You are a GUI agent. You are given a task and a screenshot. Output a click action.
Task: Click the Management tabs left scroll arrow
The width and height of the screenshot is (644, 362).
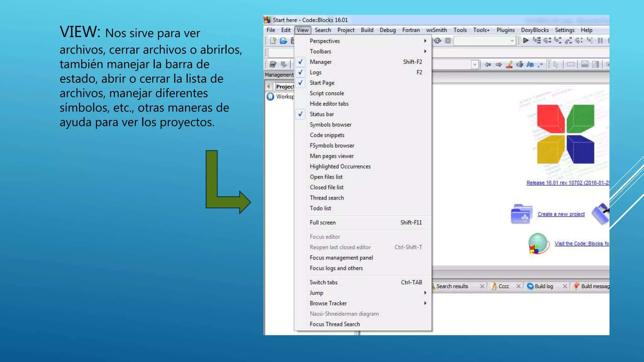[269, 86]
